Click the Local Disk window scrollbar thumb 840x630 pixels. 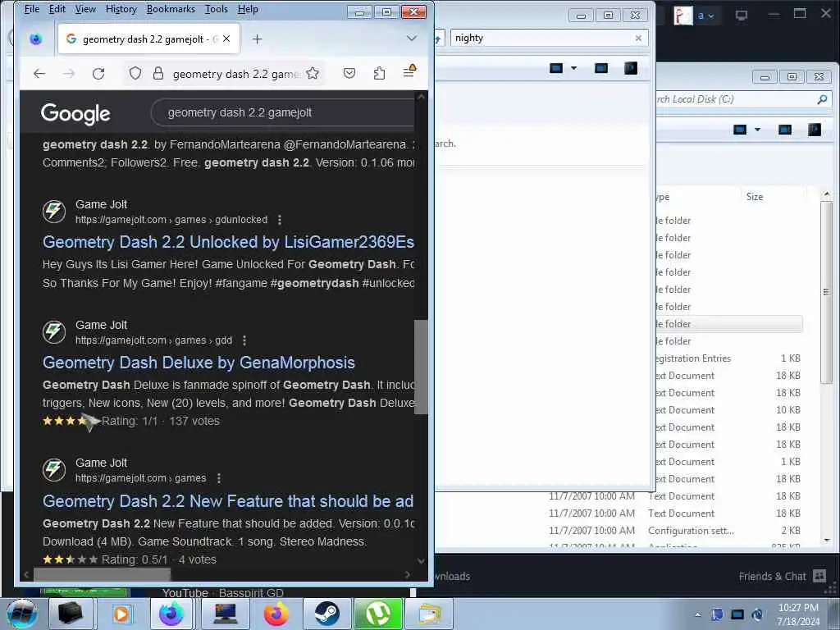pyautogui.click(x=826, y=293)
